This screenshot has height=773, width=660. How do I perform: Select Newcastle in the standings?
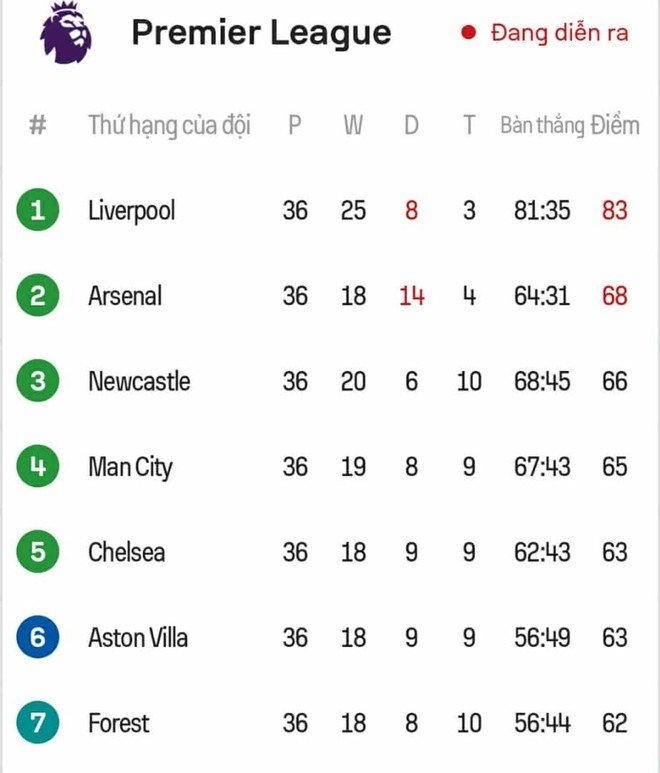click(139, 381)
